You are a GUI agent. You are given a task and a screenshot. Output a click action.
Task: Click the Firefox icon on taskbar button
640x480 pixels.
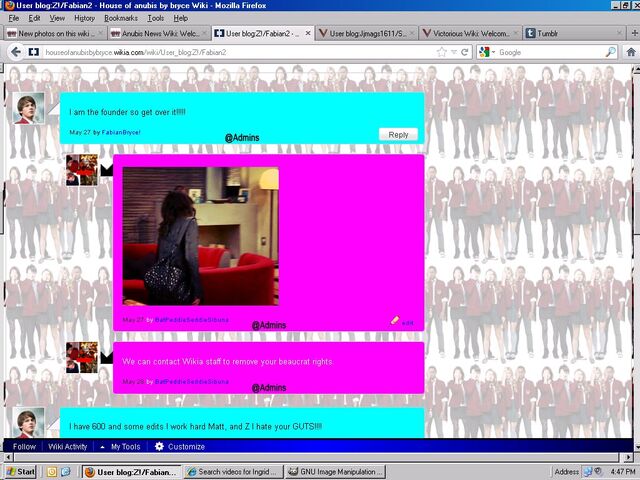[89, 472]
